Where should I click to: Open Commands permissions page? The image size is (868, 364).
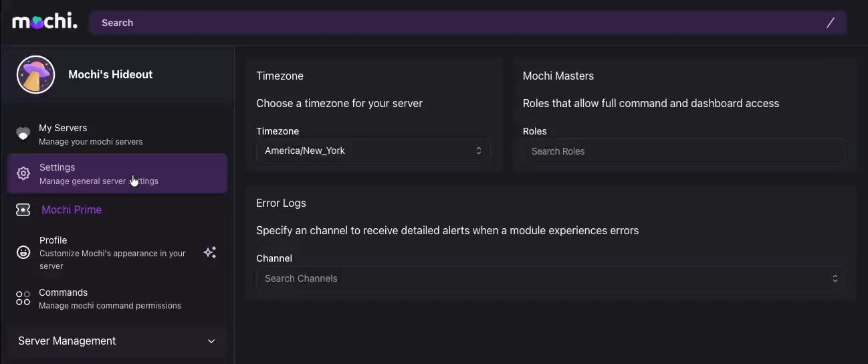click(110, 298)
